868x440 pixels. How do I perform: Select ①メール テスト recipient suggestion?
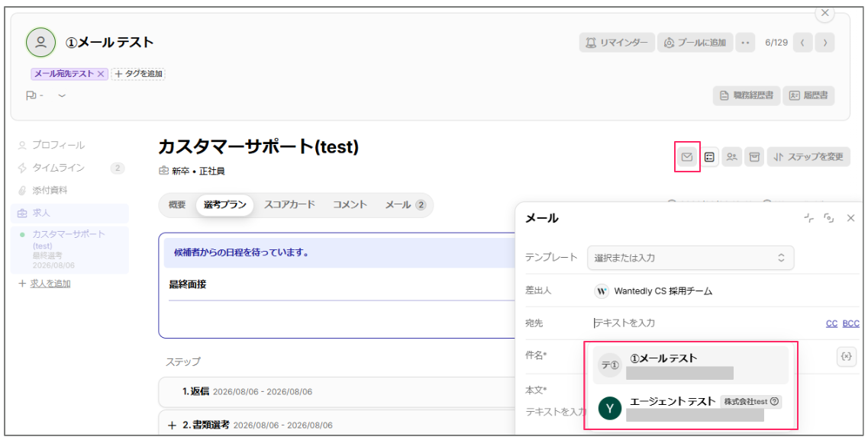(x=690, y=365)
